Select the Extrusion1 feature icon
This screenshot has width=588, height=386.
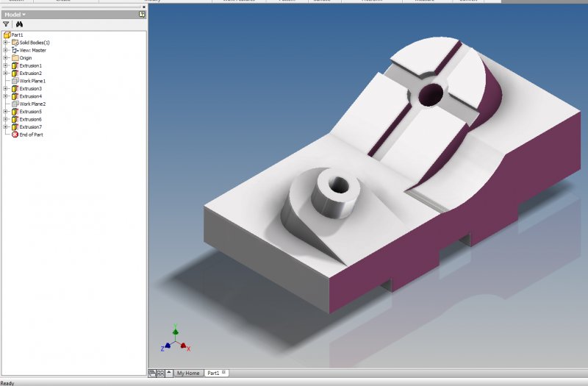coord(15,65)
